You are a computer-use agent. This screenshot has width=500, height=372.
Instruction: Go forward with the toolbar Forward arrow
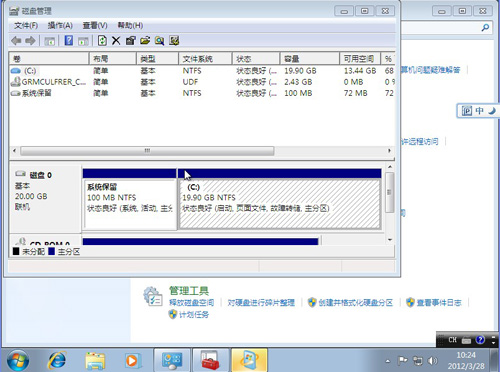click(30, 41)
